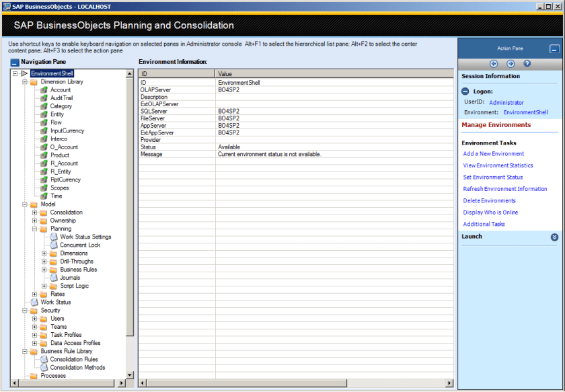Click the back arrow icon in Action Pane
The image size is (565, 392).
point(494,64)
